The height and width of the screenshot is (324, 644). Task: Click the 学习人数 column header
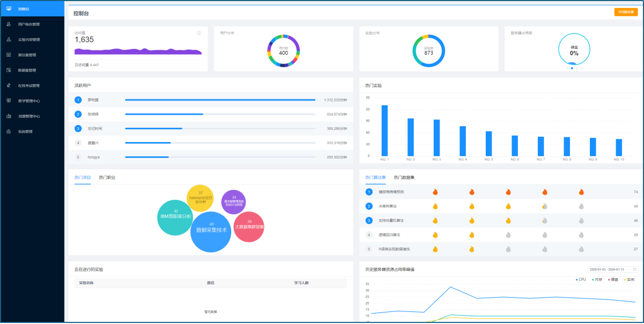301,283
